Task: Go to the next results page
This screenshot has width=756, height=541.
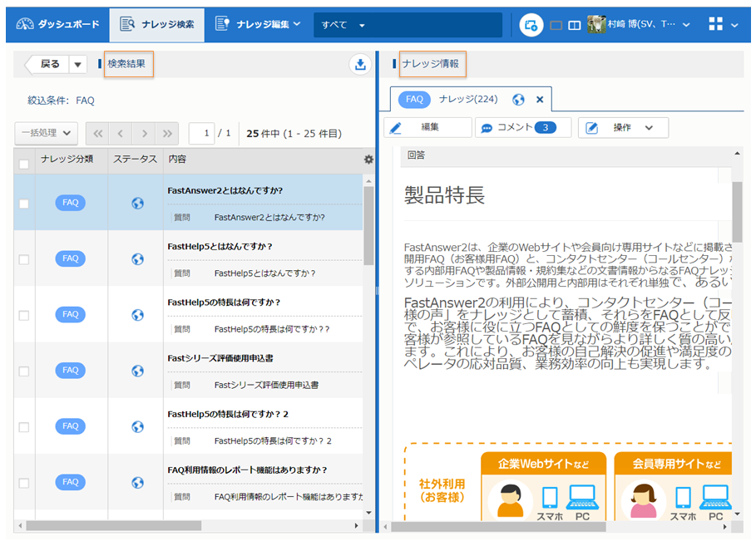Action: (x=144, y=134)
